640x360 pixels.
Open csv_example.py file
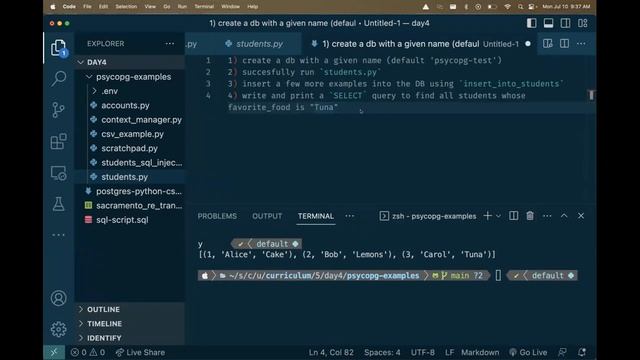pyautogui.click(x=132, y=134)
